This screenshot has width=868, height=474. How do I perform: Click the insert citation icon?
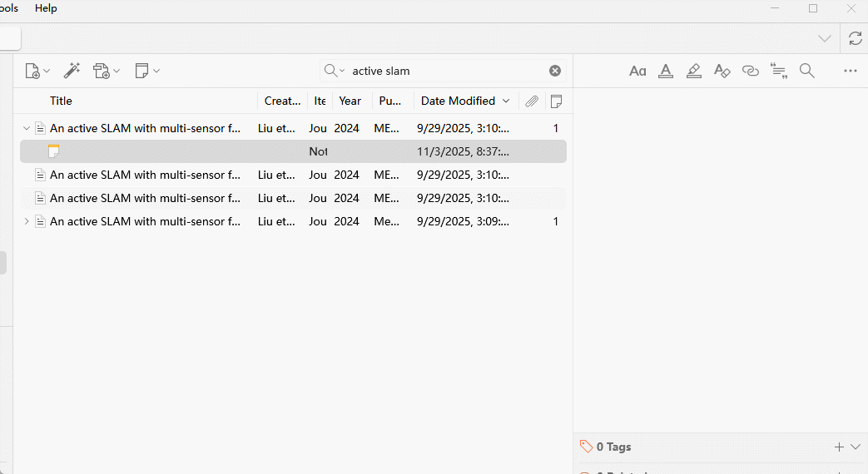pyautogui.click(x=779, y=71)
